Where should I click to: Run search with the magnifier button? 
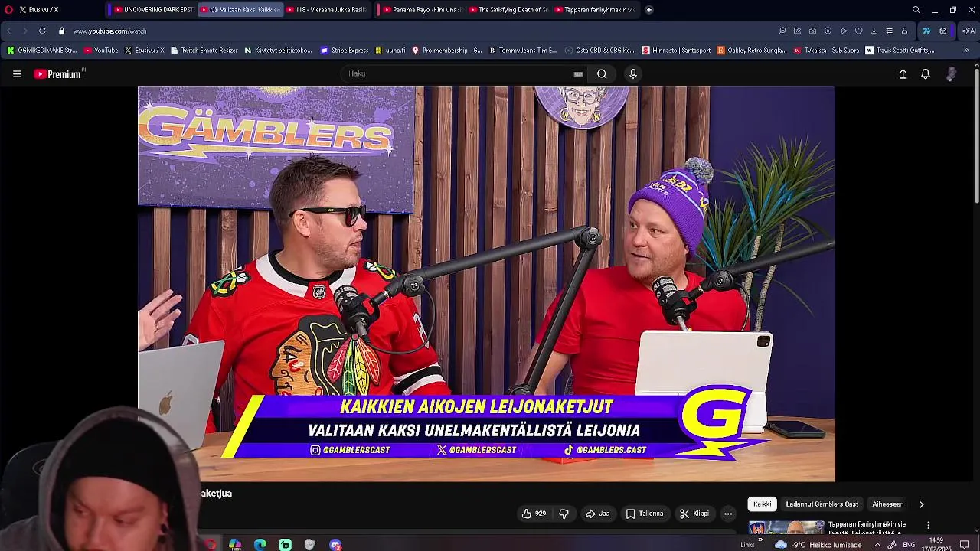pos(602,74)
